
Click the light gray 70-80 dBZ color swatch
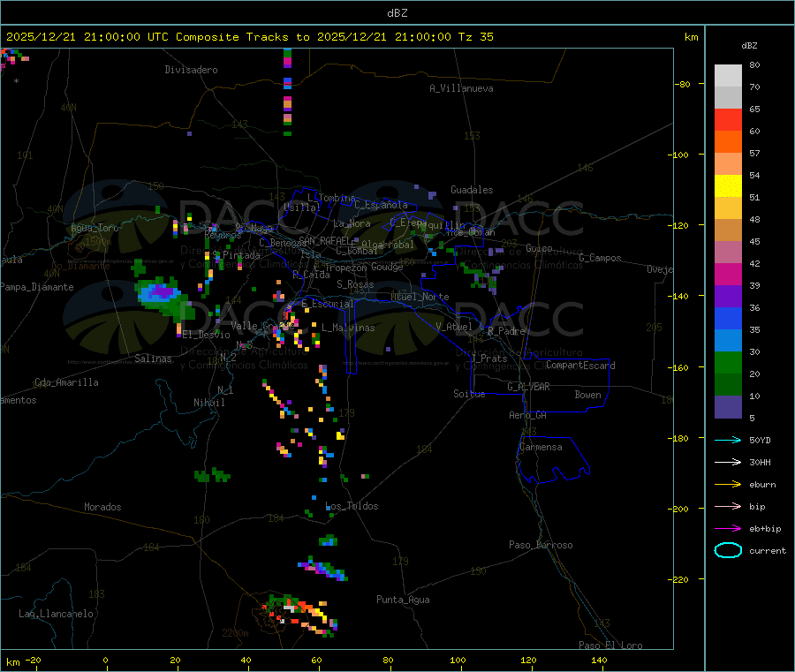tap(728, 76)
